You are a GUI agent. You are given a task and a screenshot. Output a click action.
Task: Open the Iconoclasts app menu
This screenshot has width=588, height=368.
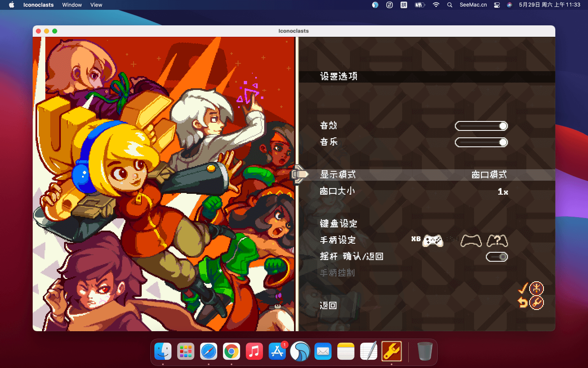[38, 5]
